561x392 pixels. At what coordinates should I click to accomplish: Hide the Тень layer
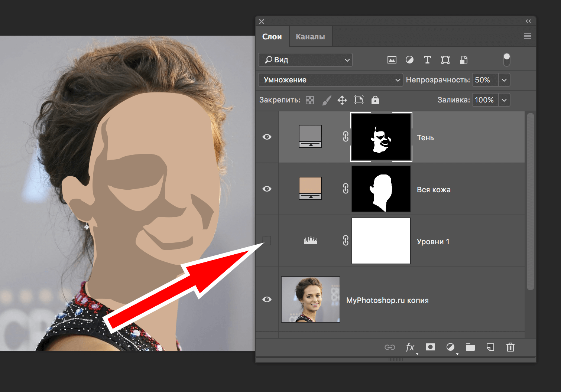click(267, 137)
